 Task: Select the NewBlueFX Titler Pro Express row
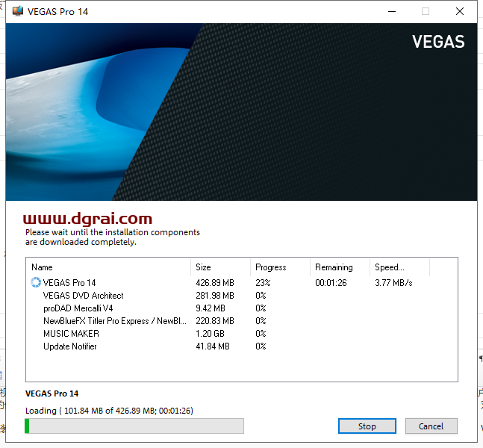(x=242, y=321)
